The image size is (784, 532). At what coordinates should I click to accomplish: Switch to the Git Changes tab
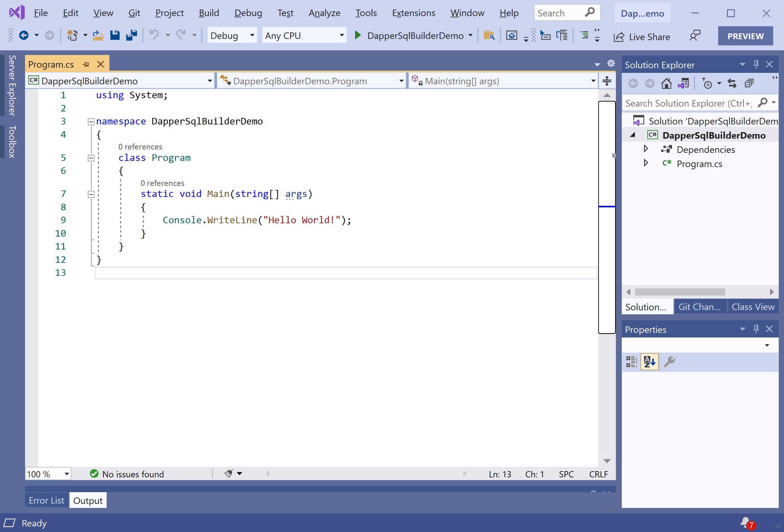coord(700,307)
